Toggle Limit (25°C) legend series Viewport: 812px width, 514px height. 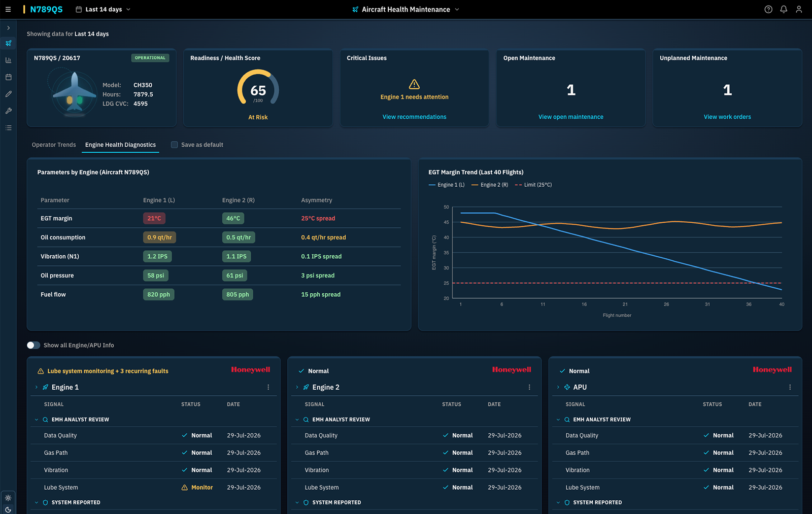(x=533, y=185)
